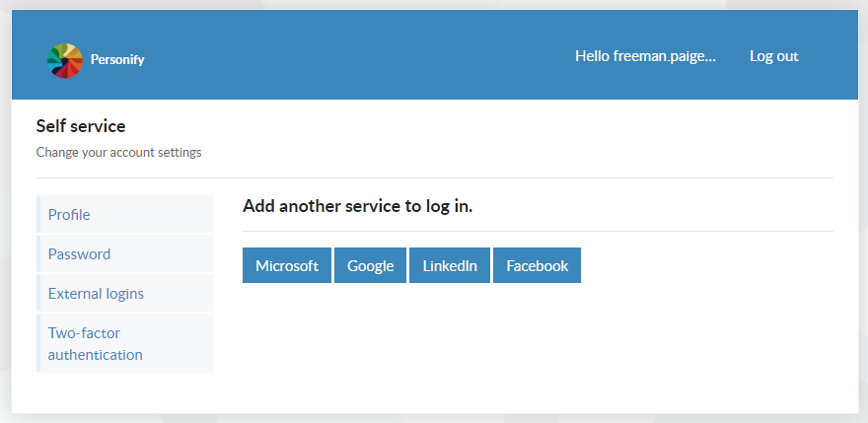This screenshot has width=868, height=423.
Task: Open Two-factor authentication settings
Action: 124,343
